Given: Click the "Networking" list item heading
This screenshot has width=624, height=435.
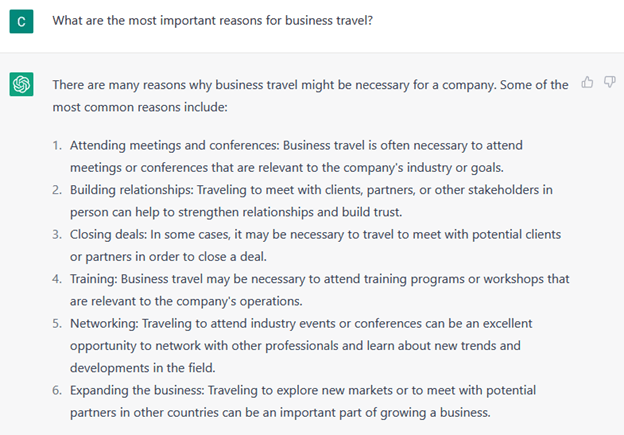Looking at the screenshot, I should pos(104,324).
